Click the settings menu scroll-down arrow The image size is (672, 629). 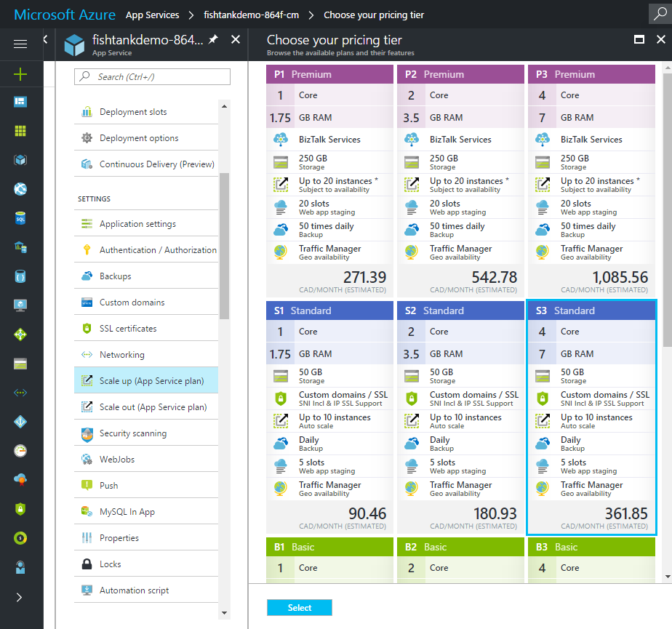point(224,613)
